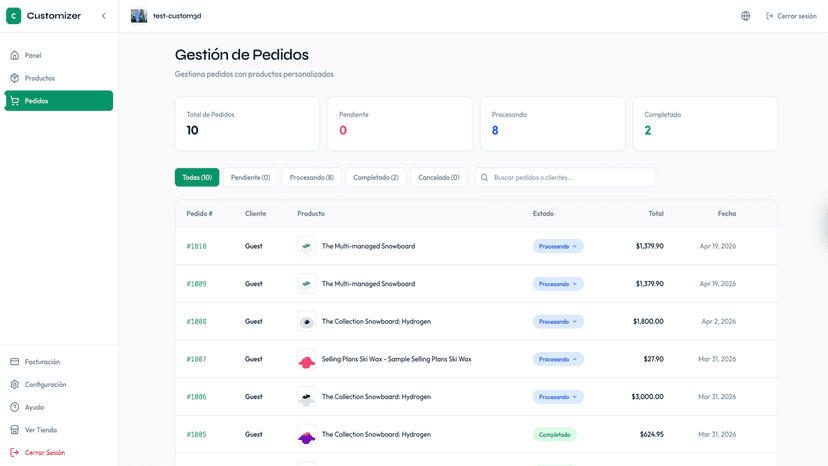The height and width of the screenshot is (466, 828).
Task: Click the Pendiente stat card
Action: coord(400,124)
